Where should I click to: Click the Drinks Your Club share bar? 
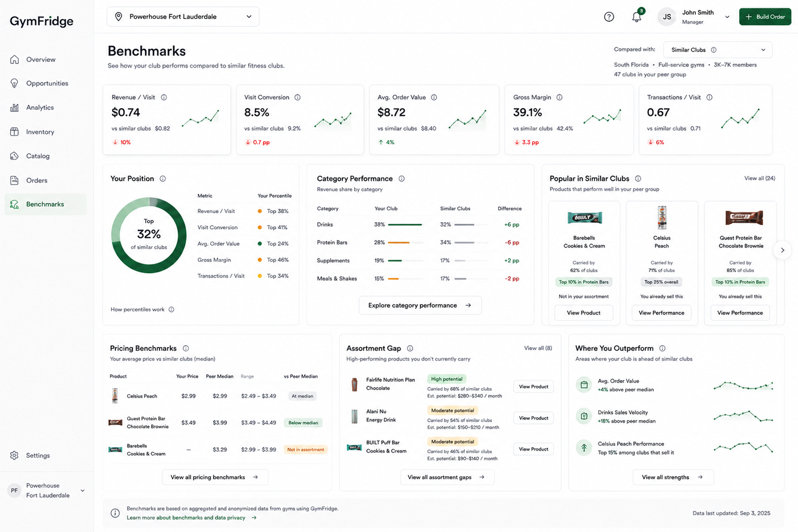coord(405,225)
